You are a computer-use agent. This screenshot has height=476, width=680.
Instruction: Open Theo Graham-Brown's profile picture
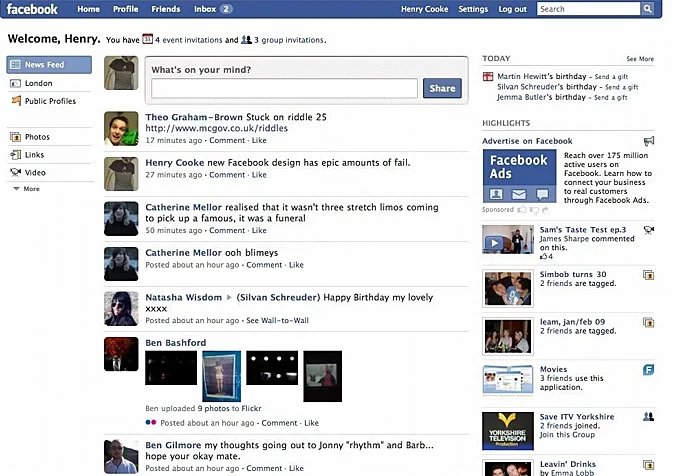pos(121,129)
